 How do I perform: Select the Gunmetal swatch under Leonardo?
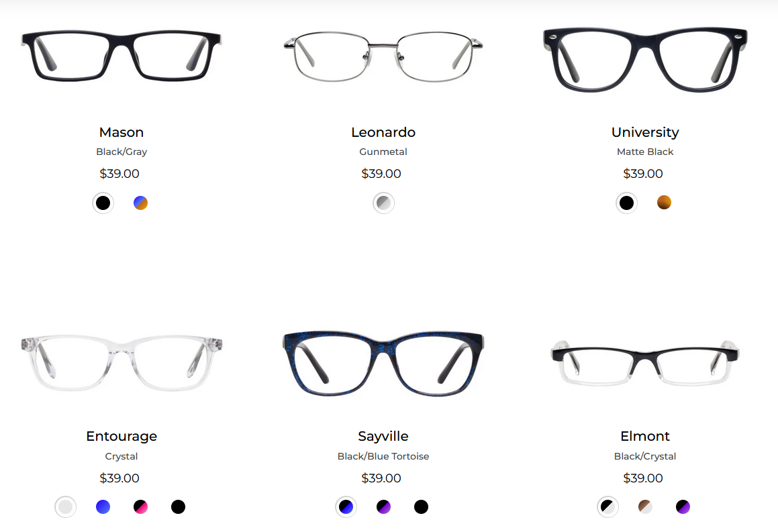click(x=383, y=203)
